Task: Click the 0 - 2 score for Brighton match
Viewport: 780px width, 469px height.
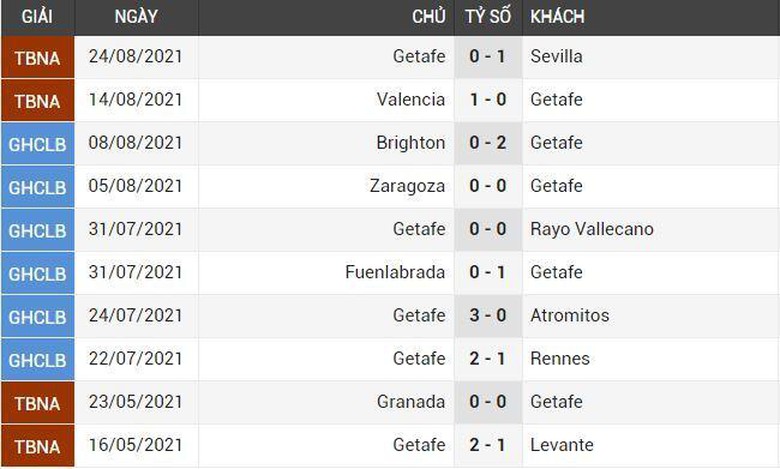Action: [x=488, y=143]
